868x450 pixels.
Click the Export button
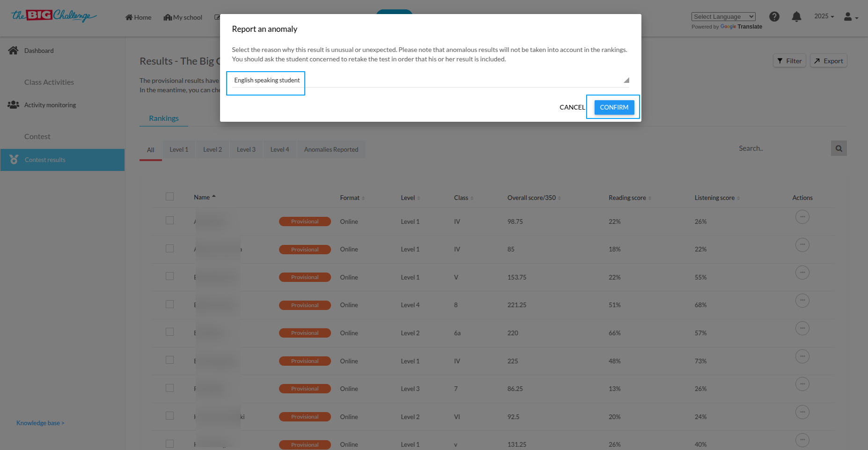(829, 61)
